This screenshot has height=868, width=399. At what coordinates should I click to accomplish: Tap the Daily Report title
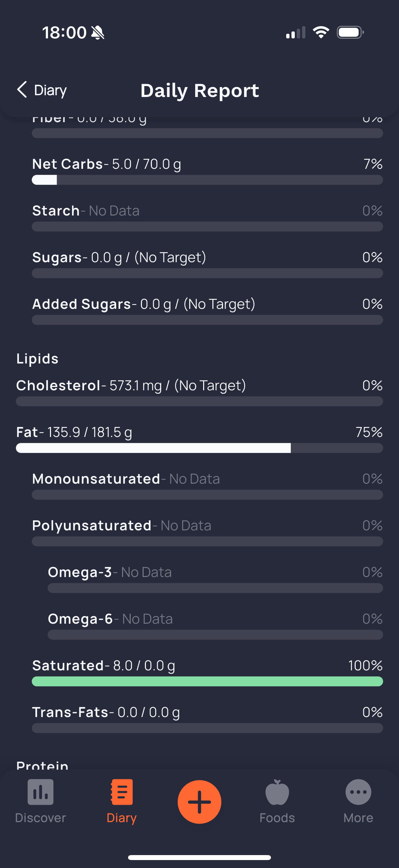click(200, 90)
